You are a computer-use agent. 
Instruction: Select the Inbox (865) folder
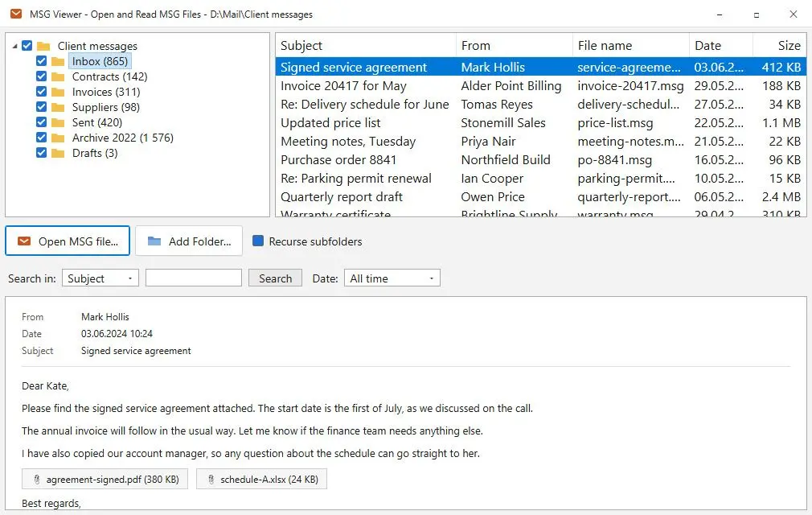tap(100, 61)
